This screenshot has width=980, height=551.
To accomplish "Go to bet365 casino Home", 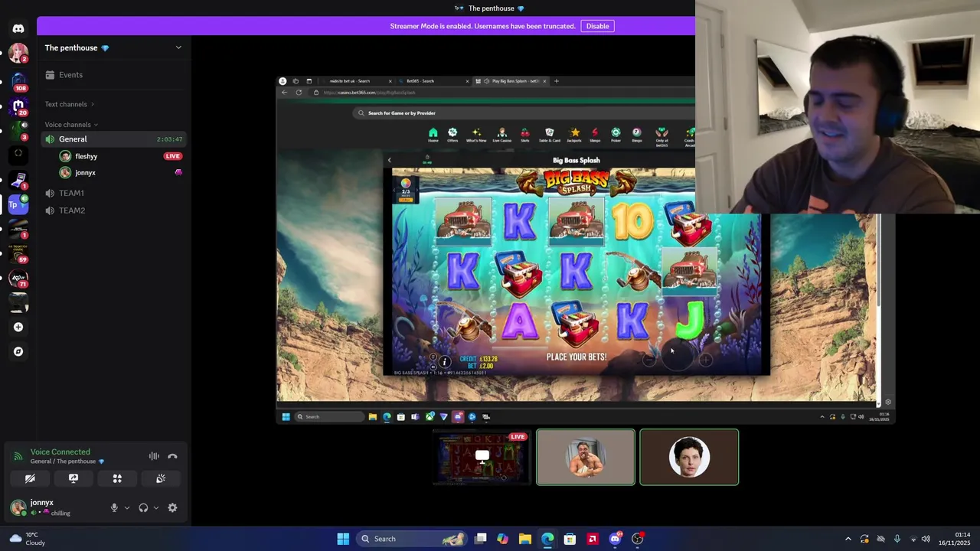I will click(433, 135).
